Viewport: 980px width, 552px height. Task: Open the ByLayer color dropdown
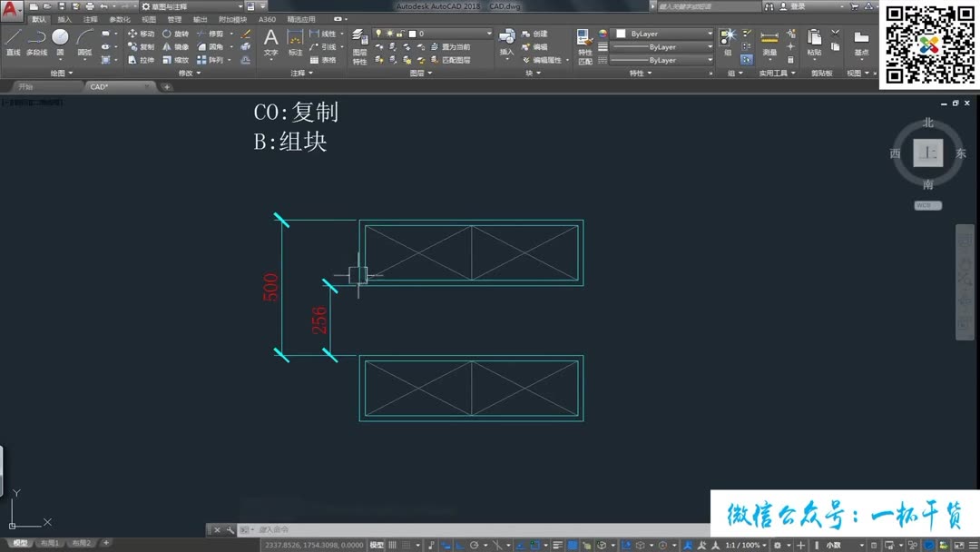pos(662,33)
